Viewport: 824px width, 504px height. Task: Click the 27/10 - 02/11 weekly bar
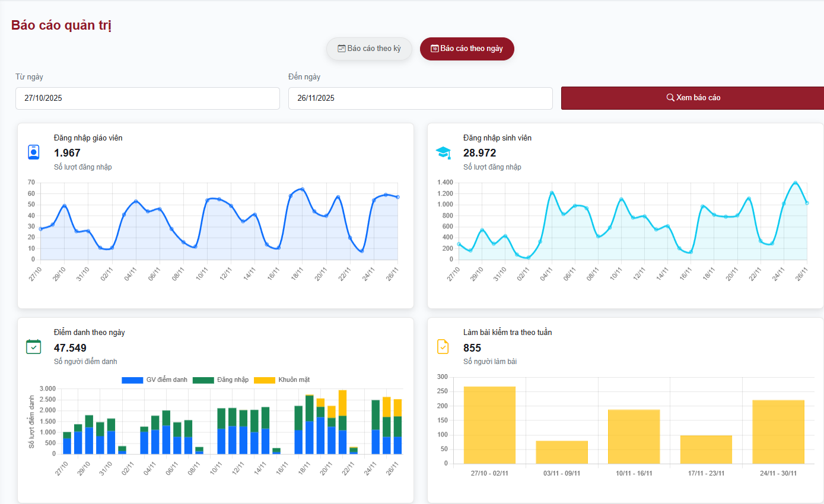tap(489, 425)
